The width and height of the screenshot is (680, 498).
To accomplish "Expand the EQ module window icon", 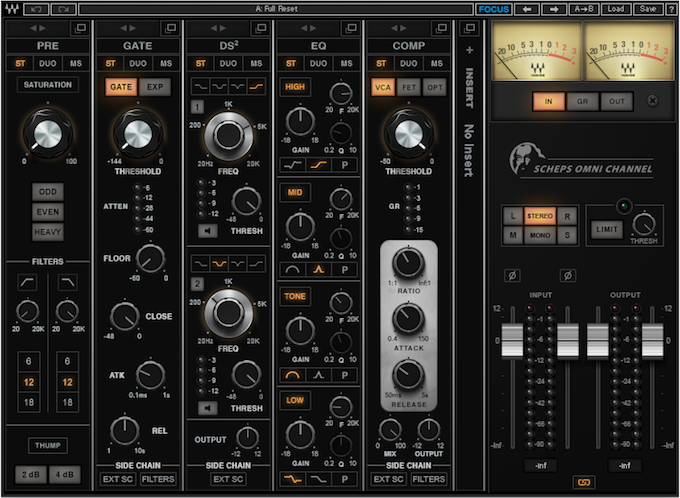I will (351, 28).
